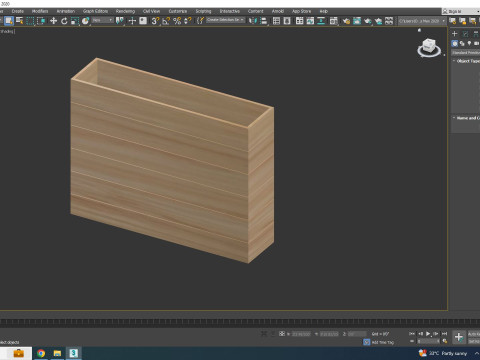Image resolution: width=480 pixels, height=360 pixels.
Task: Go to Start of animation
Action: tap(412, 334)
